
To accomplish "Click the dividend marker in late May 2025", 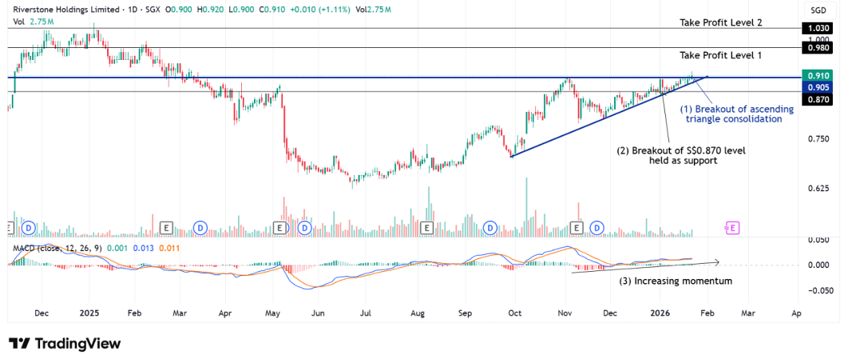I will [303, 228].
